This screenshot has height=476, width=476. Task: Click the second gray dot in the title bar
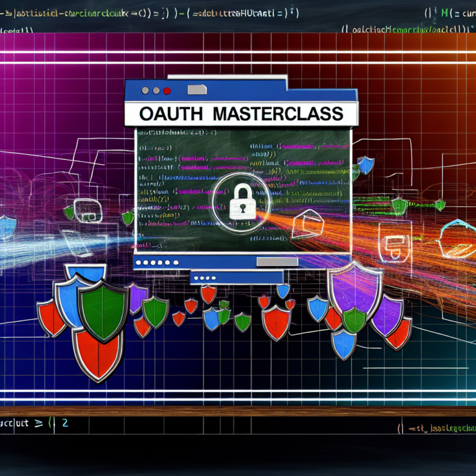click(x=156, y=90)
